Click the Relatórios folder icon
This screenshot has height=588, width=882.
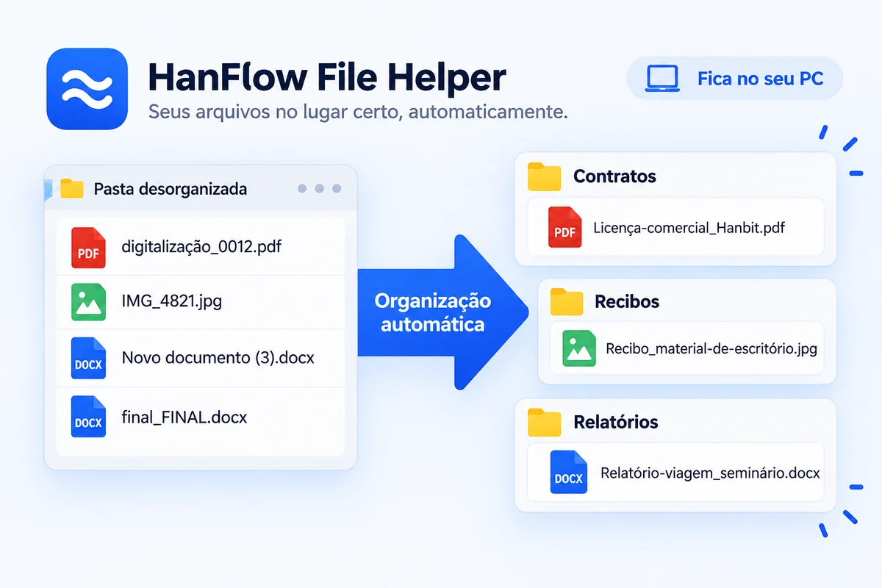pyautogui.click(x=545, y=423)
